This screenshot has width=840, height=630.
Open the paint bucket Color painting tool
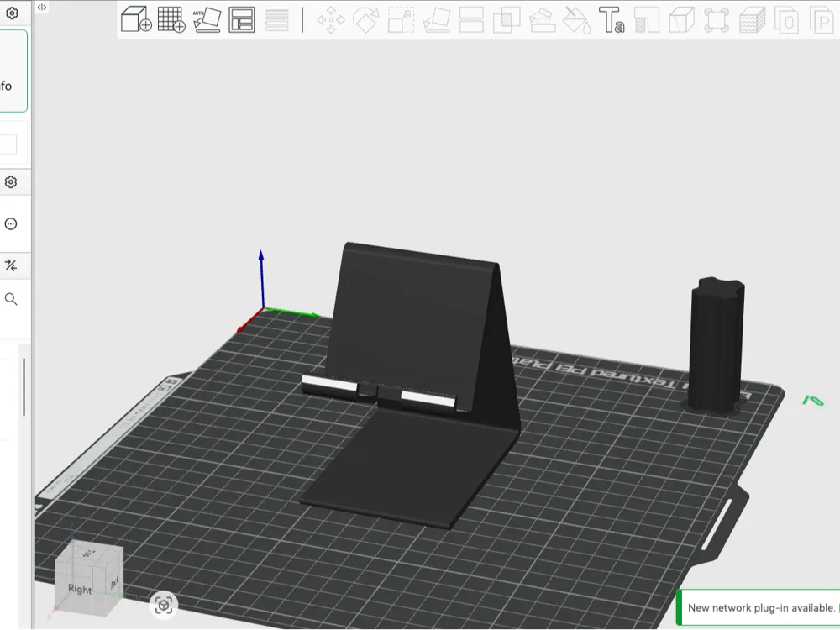[x=577, y=20]
